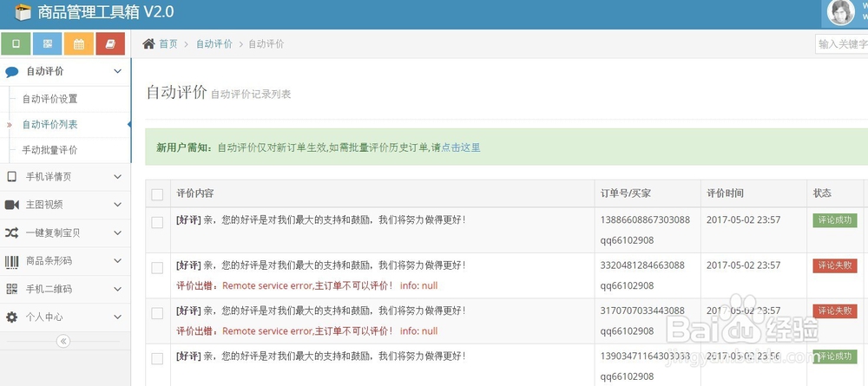The image size is (868, 386).
Task: Open 自动评价设置 submenu item
Action: [x=49, y=99]
